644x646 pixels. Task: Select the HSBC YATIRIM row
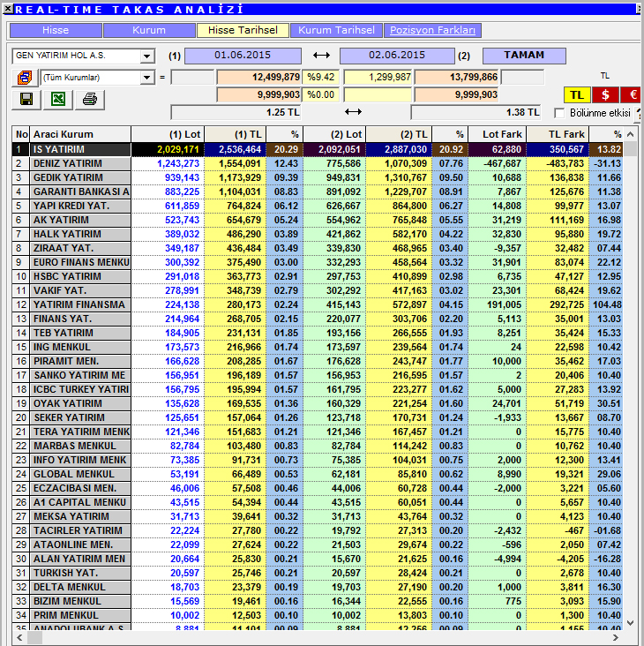[x=318, y=276]
